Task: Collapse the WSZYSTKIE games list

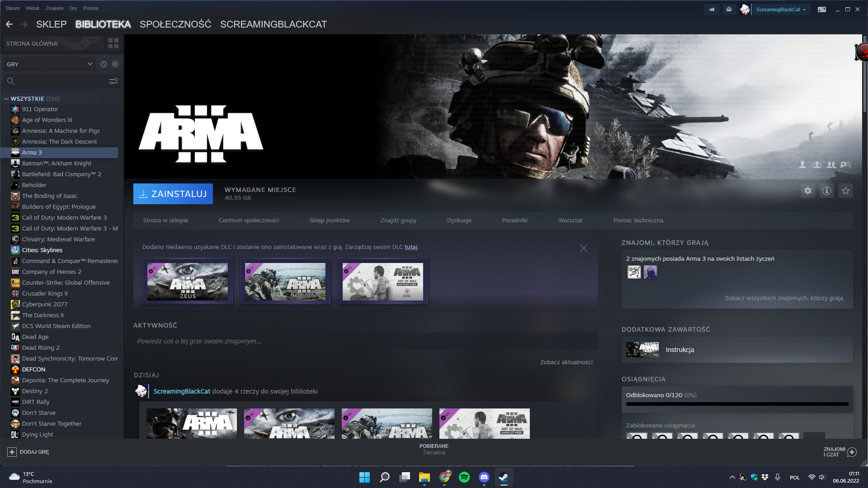Action: (x=6, y=99)
